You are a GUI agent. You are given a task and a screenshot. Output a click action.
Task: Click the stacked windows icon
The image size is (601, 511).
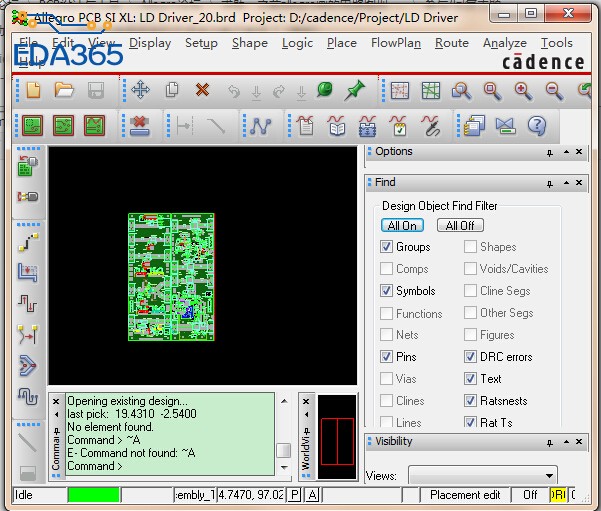(474, 126)
